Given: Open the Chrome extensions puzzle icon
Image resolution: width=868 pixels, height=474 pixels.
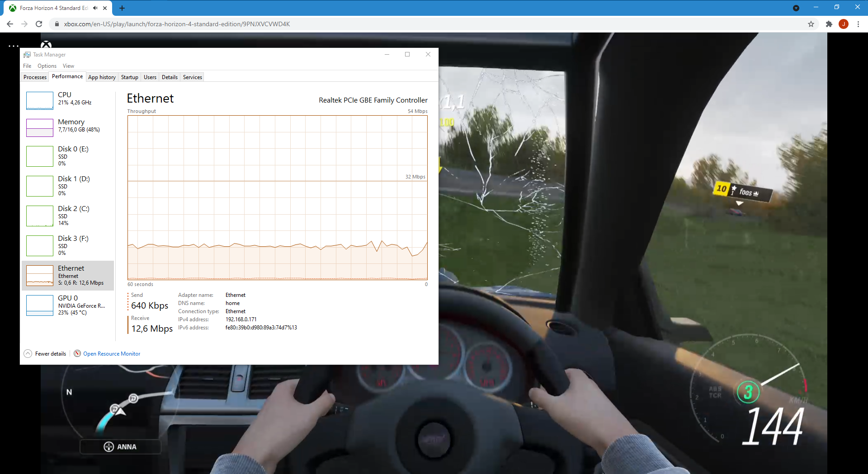Looking at the screenshot, I should [x=829, y=24].
